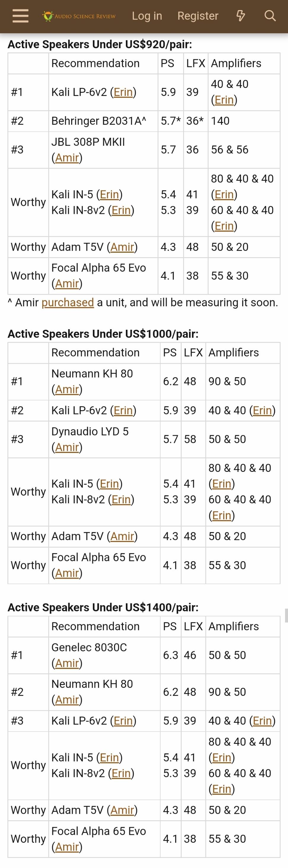Open the Register page
This screenshot has height=868, width=288.
198,16
